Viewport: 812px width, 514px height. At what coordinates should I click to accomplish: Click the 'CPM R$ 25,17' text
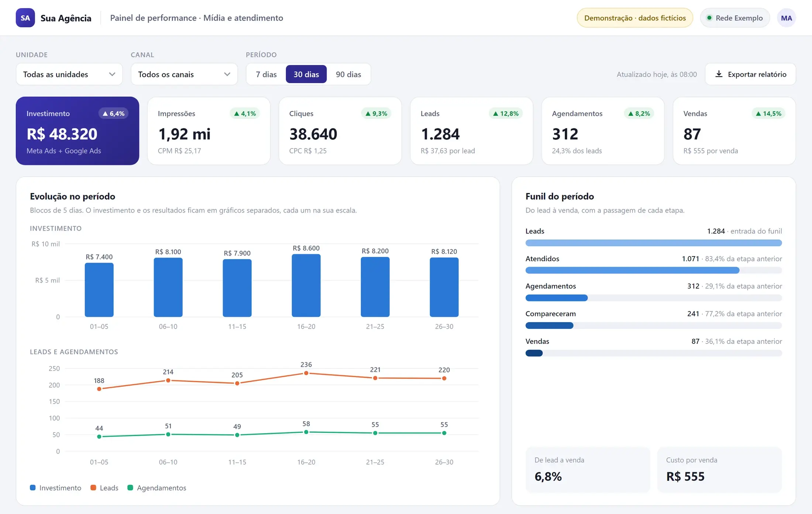[179, 151]
